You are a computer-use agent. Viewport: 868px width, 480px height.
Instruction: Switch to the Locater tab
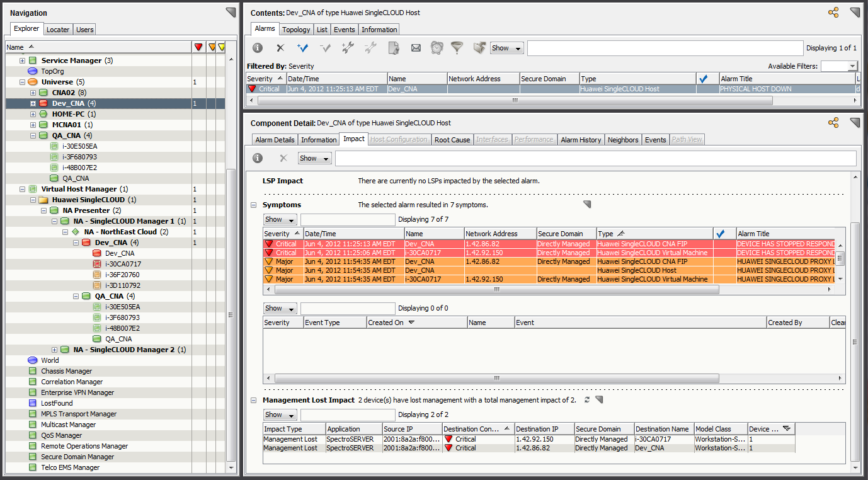tap(58, 29)
